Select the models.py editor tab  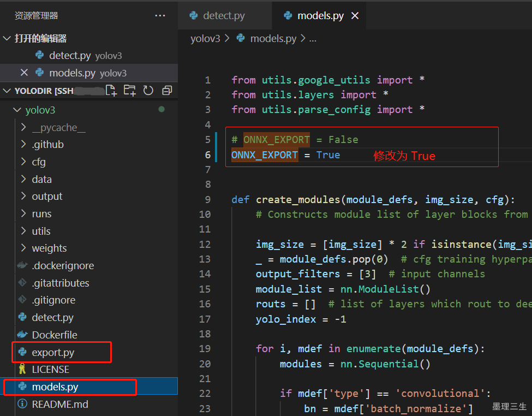click(x=319, y=16)
